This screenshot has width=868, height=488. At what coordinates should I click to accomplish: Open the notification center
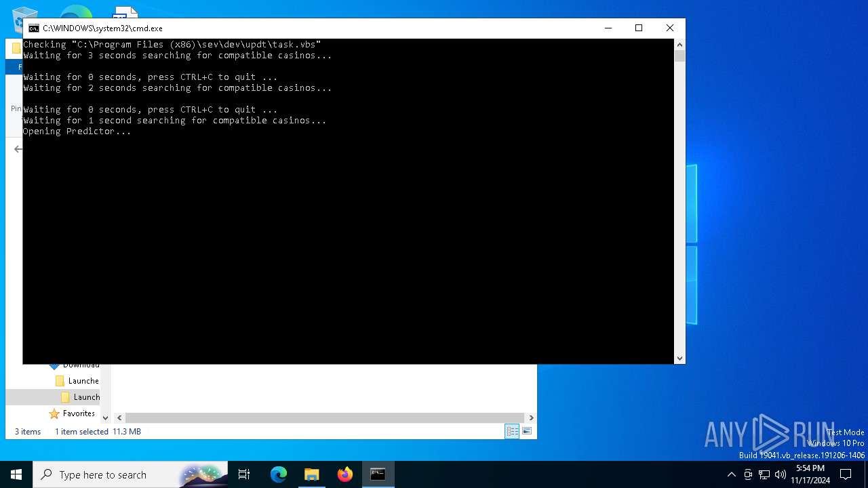coord(846,474)
